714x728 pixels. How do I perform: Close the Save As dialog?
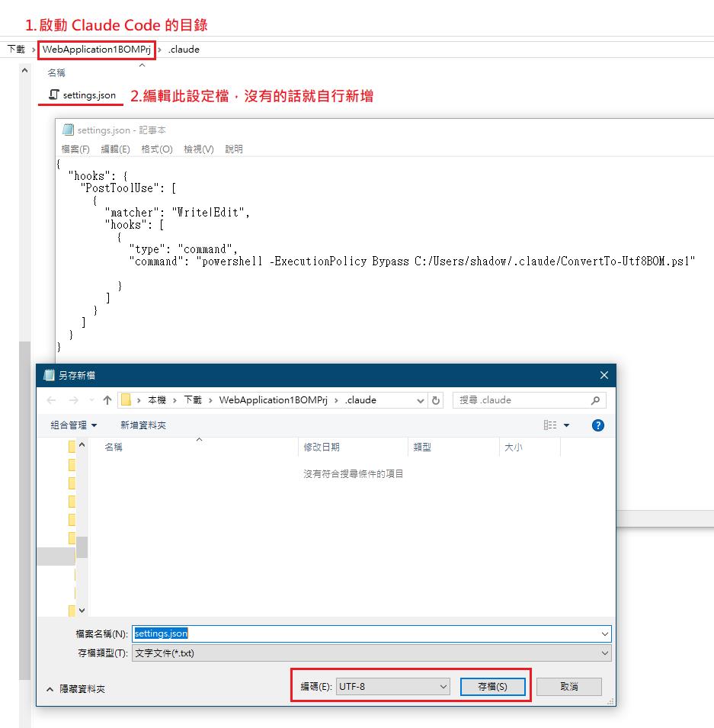604,375
